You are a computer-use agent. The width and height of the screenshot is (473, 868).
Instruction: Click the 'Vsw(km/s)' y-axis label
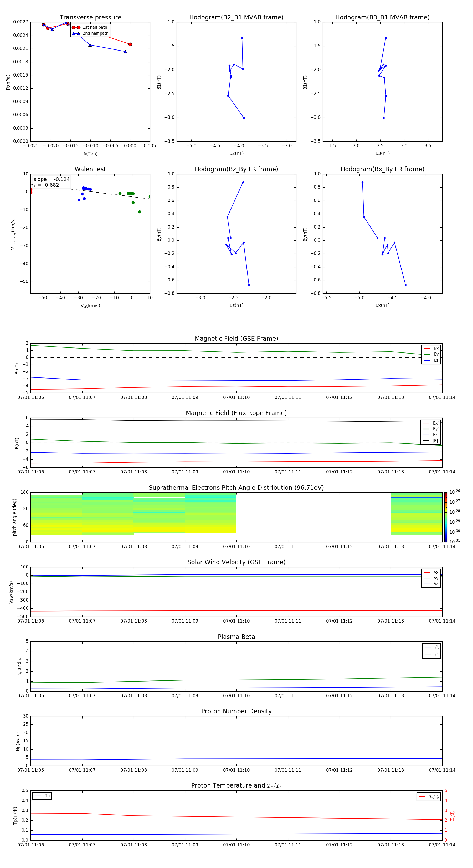[11, 592]
